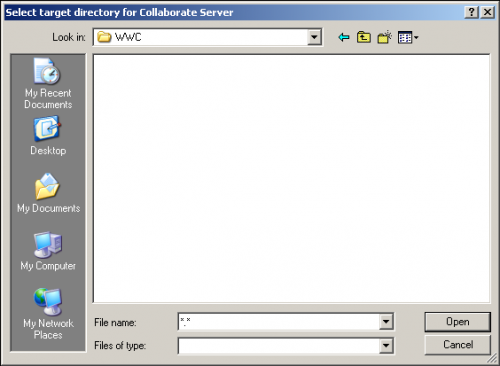
Task: Click the Open button
Action: click(x=457, y=322)
